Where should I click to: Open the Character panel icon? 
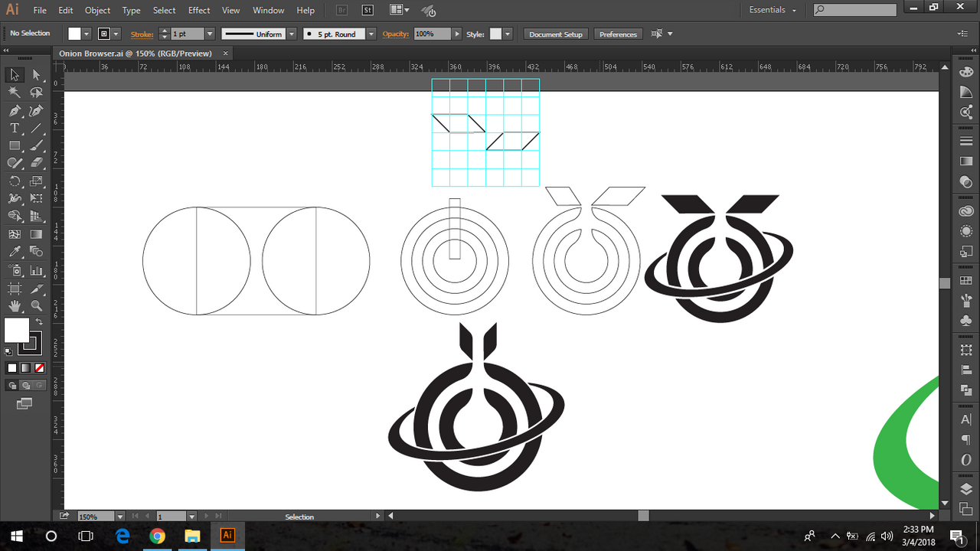pyautogui.click(x=965, y=420)
